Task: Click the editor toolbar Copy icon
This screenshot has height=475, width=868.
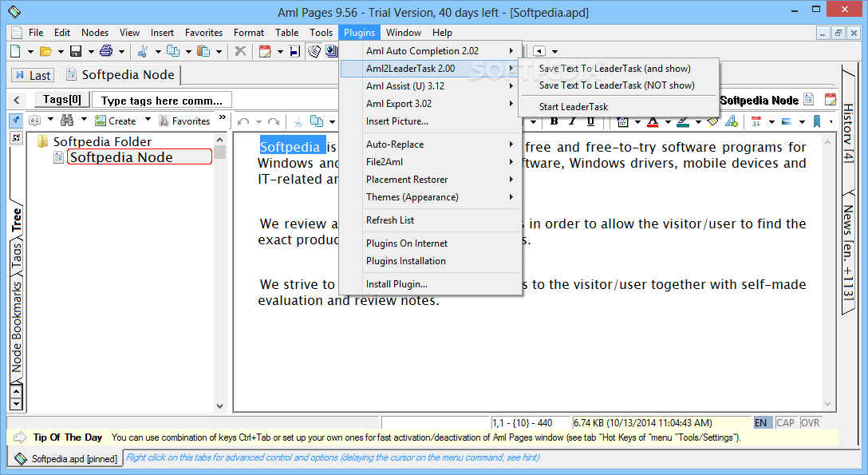Action: pyautogui.click(x=317, y=121)
